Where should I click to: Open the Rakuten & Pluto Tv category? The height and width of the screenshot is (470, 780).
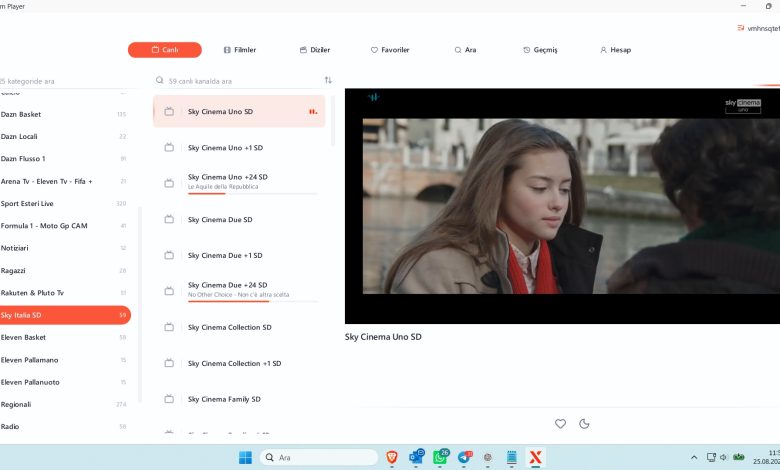click(65, 293)
